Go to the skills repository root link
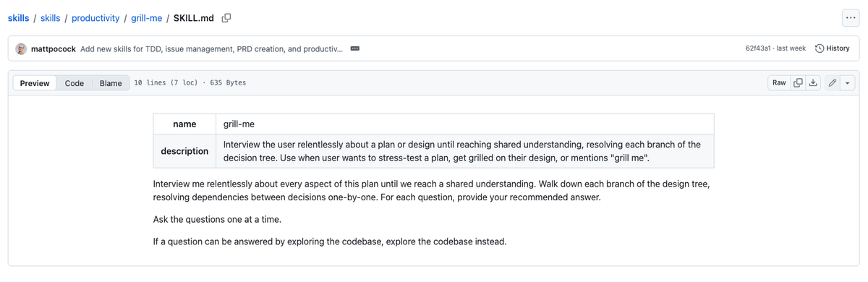The image size is (868, 282). pyautogui.click(x=19, y=18)
